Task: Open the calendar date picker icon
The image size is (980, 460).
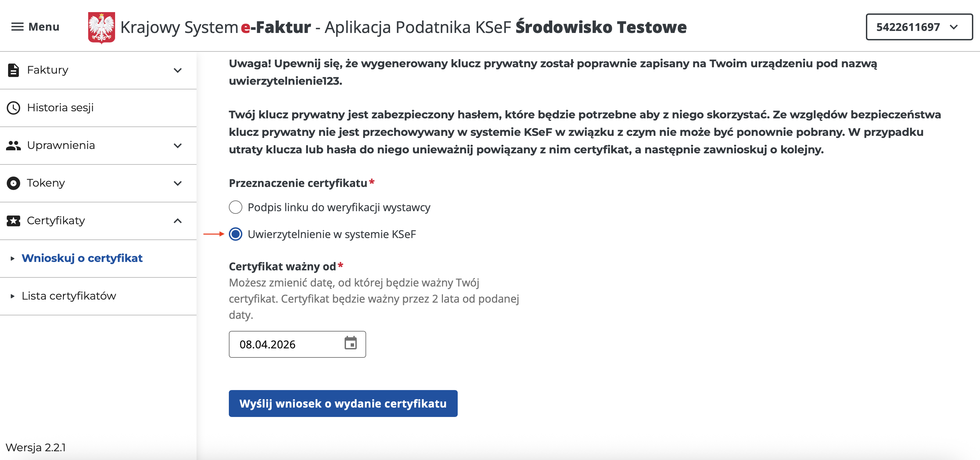Action: pyautogui.click(x=350, y=343)
